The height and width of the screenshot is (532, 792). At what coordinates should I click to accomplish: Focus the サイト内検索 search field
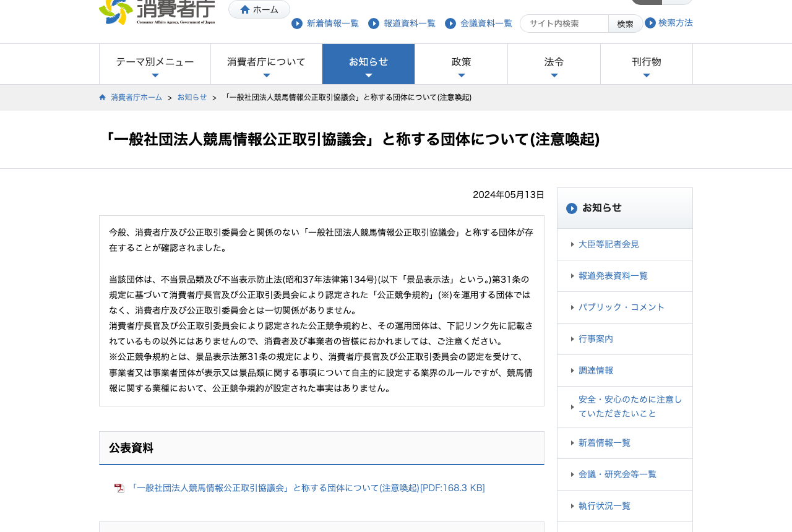pos(564,24)
